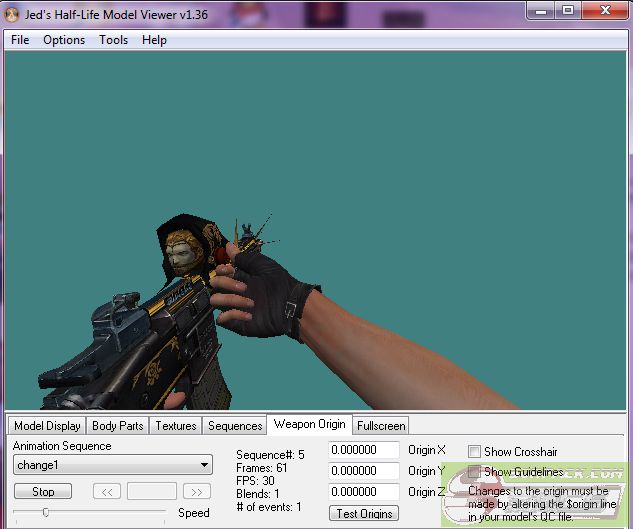Click the Model Viewer title bar icon
This screenshot has height=529, width=633.
(12, 15)
